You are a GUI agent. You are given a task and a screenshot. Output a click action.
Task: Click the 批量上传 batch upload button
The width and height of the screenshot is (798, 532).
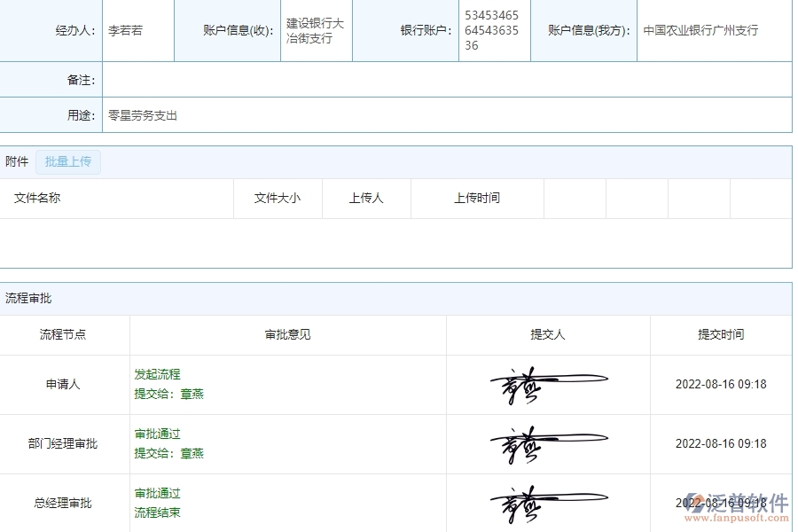point(68,161)
